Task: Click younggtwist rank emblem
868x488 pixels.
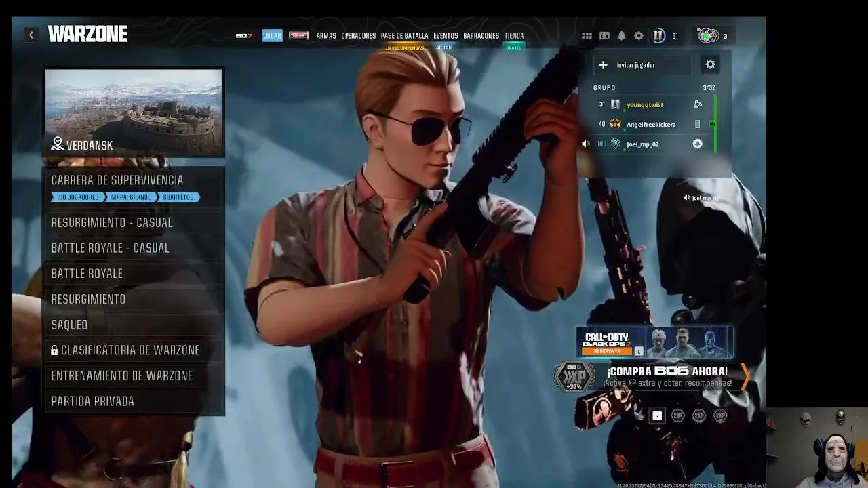Action: (x=615, y=104)
